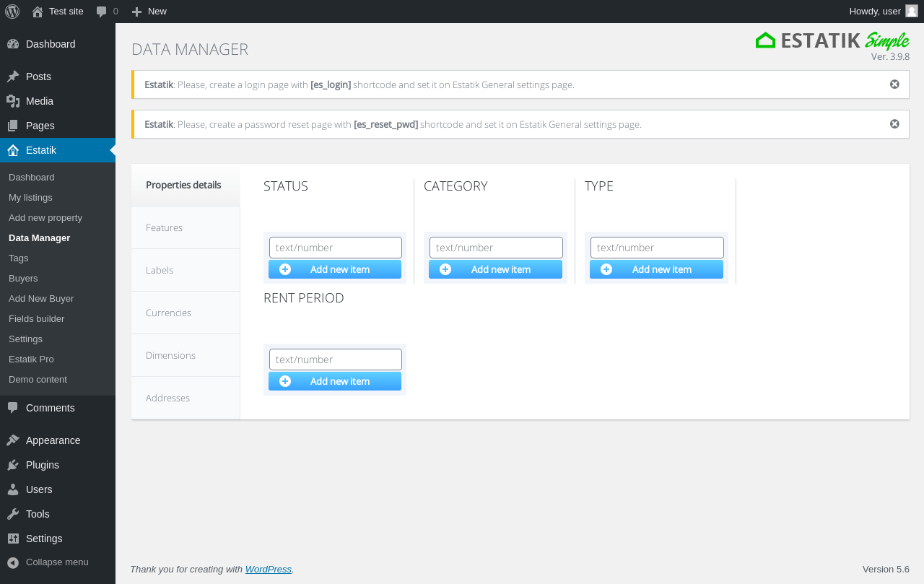Switch to the Features tab
924x584 pixels.
(x=186, y=227)
